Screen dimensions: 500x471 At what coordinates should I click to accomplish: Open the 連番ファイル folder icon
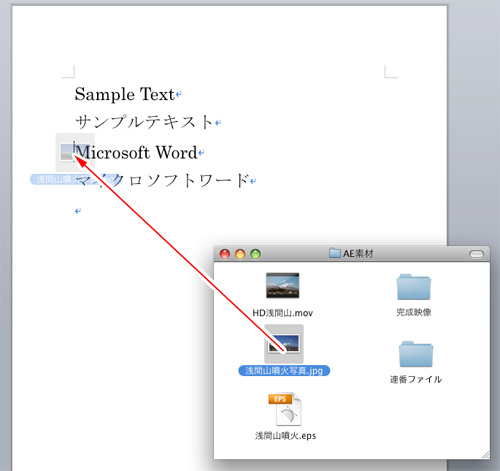pos(416,354)
